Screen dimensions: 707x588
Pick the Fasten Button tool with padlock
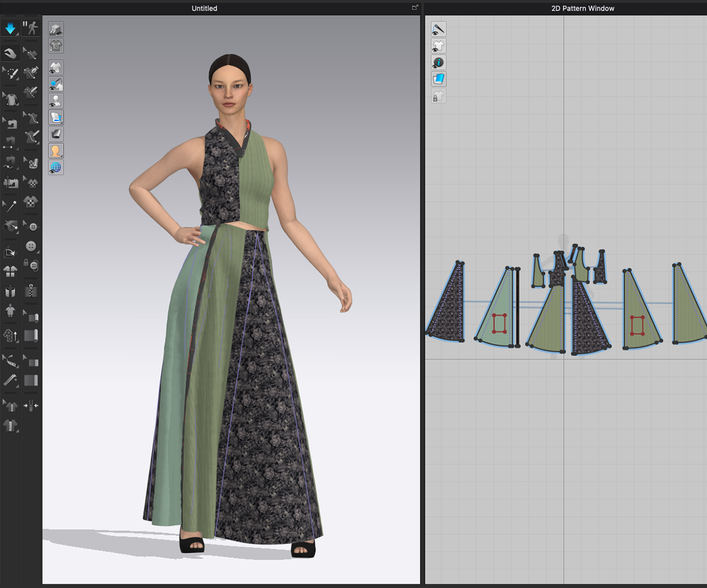(31, 265)
